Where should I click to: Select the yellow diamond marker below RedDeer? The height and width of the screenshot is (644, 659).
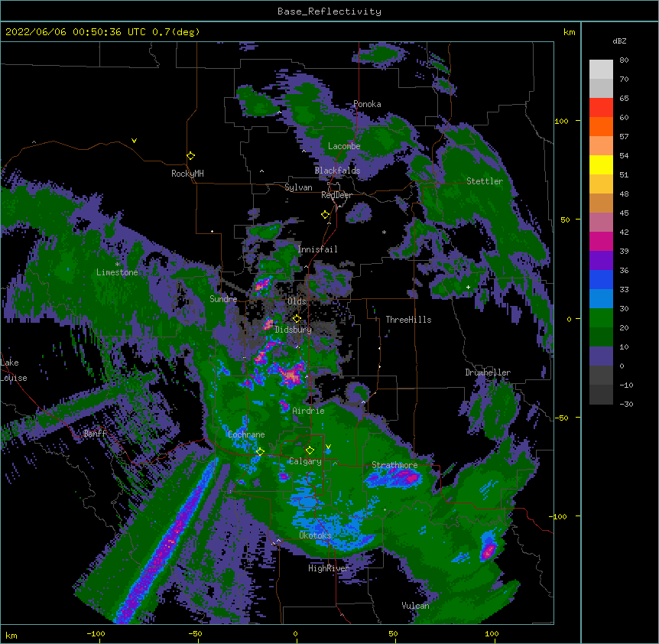326,215
